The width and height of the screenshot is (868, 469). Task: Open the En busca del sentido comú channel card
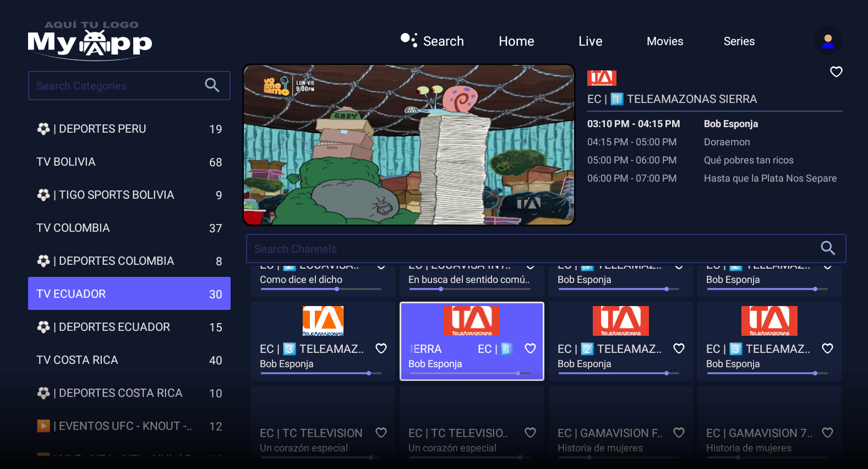[x=472, y=281]
